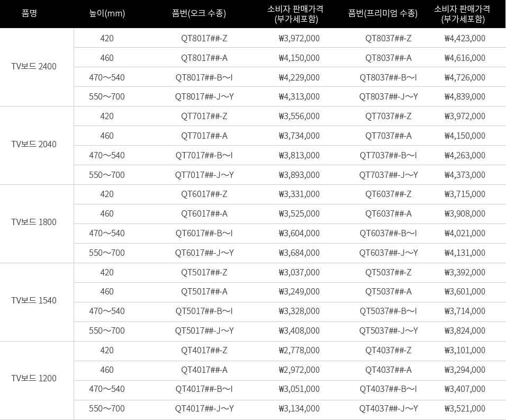Click the 품명 column header

(29, 13)
